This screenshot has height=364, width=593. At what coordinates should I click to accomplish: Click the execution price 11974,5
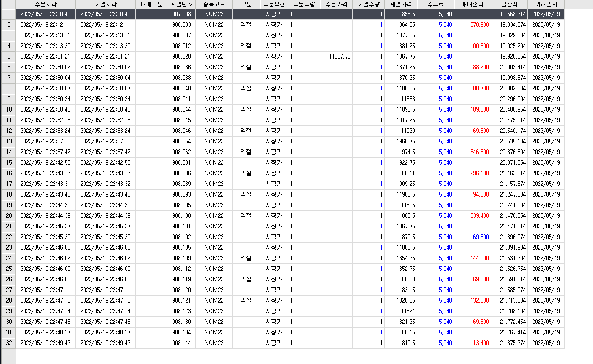tap(406, 152)
